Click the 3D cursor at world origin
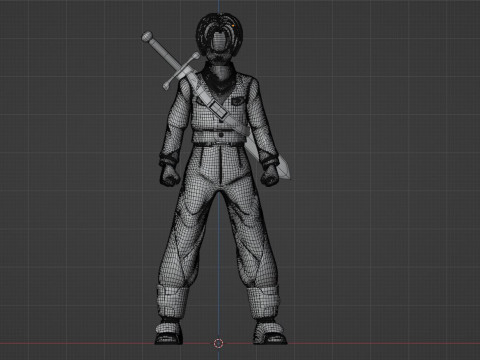This screenshot has height=360, width=480. coord(218,343)
